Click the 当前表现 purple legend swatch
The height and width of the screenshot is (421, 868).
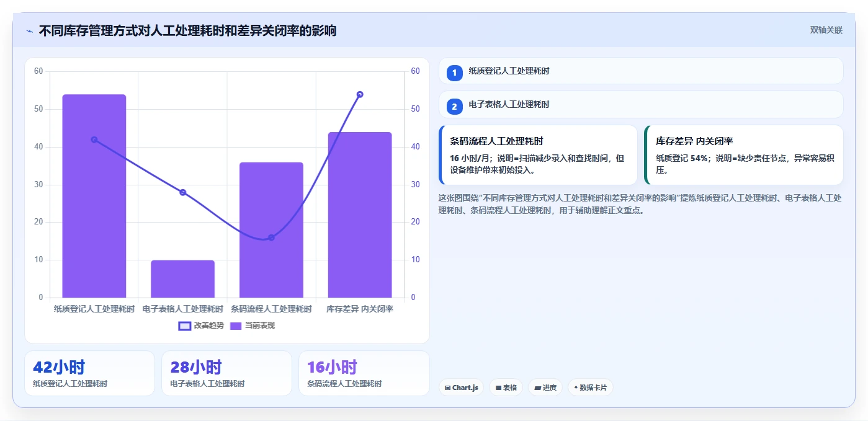tap(236, 326)
